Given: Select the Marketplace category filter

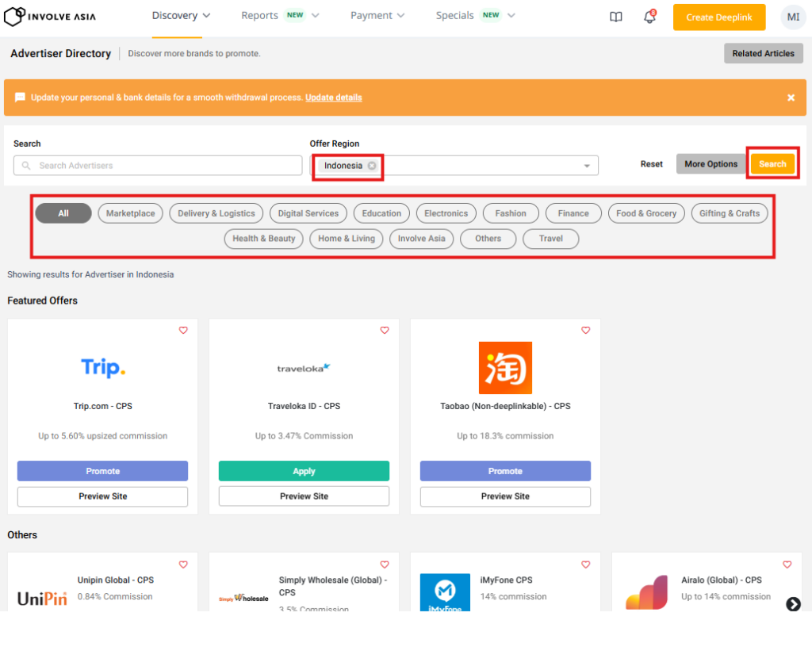Looking at the screenshot, I should coord(130,213).
